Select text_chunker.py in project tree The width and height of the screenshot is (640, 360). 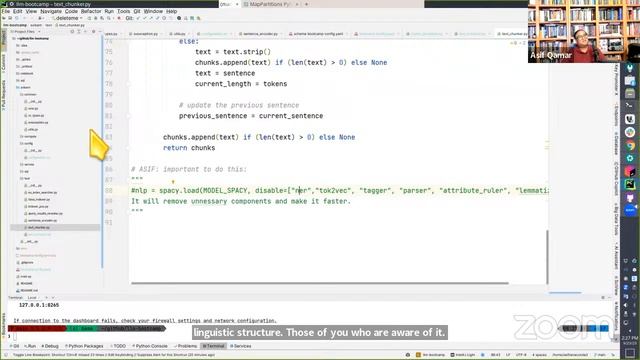[x=55, y=227]
